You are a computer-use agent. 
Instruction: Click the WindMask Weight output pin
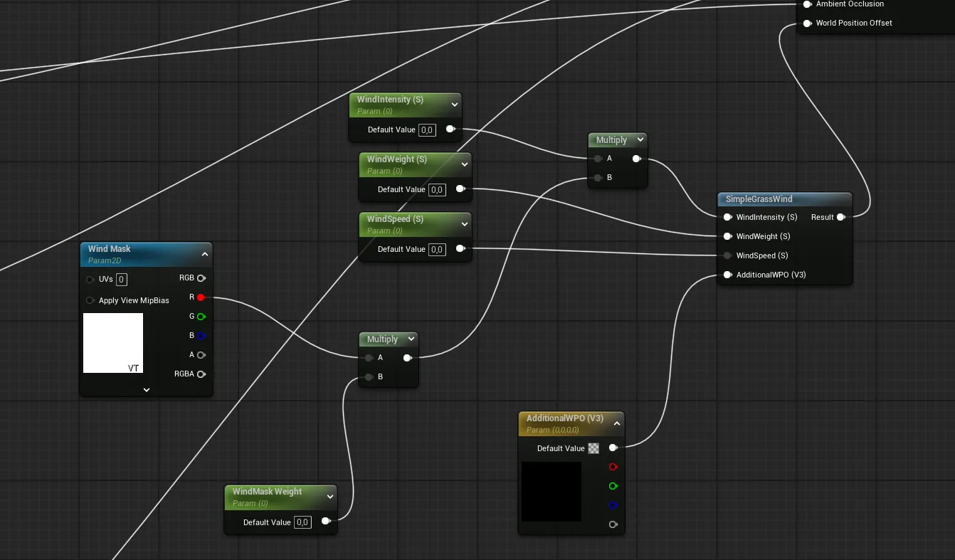coord(326,522)
